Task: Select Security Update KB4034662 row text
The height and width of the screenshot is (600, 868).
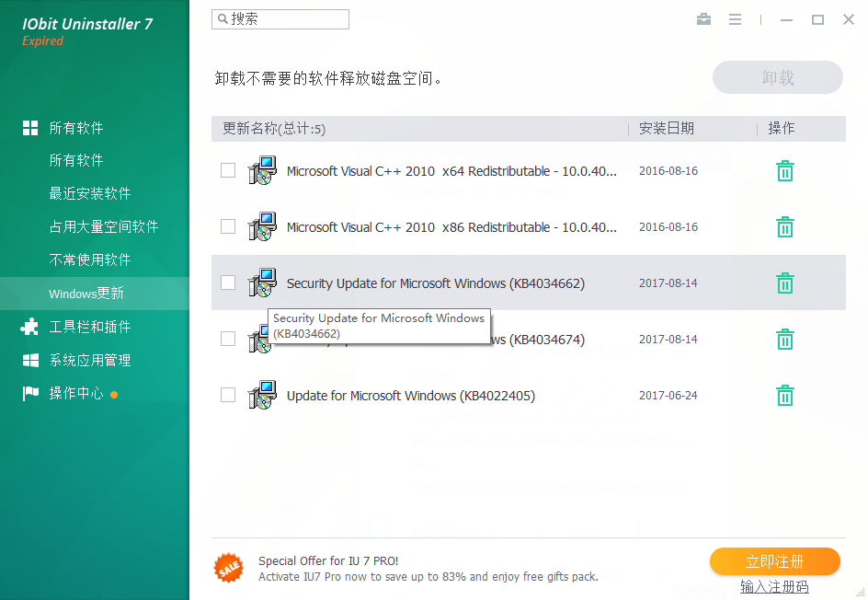Action: pos(436,283)
